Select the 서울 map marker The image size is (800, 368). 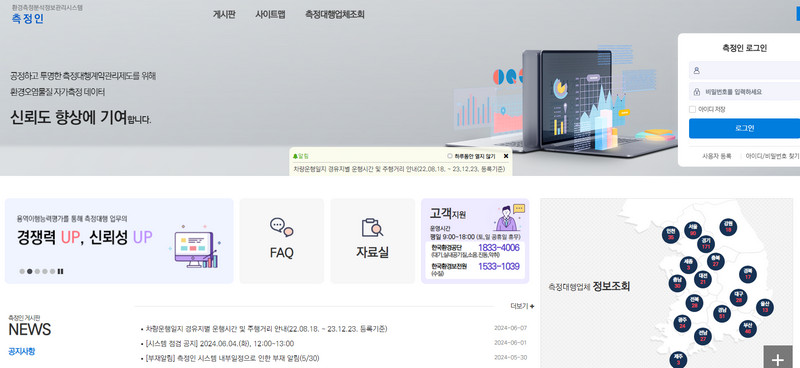[x=693, y=230]
